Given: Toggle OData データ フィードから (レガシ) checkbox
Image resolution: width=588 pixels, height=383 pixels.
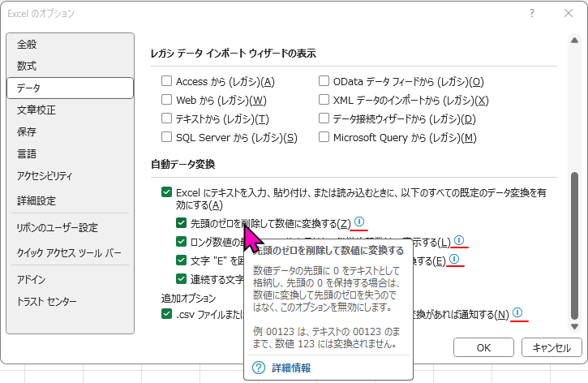Looking at the screenshot, I should 324,81.
